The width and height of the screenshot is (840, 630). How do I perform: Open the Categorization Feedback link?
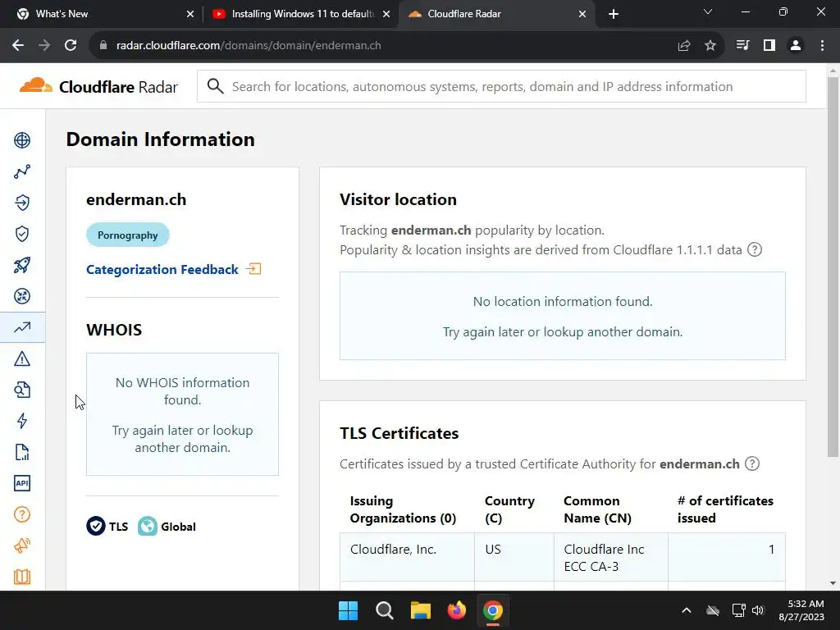coord(162,269)
